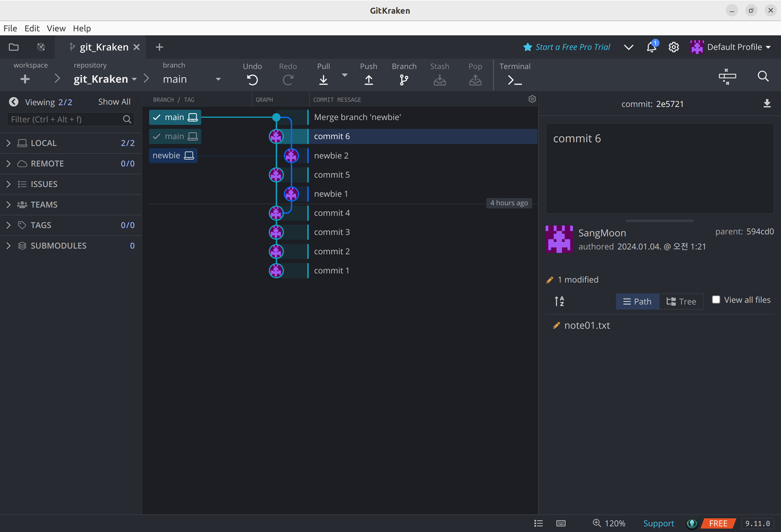781x532 pixels.
Task: Click parent commit hash 594cd0
Action: [760, 231]
